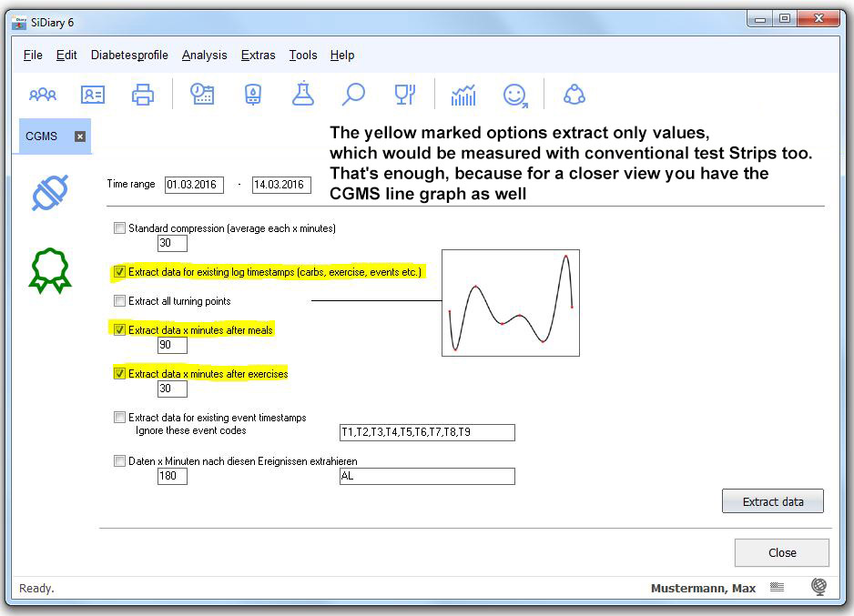The width and height of the screenshot is (854, 616).
Task: Open the glass and fork nutrition icon
Action: pos(404,95)
